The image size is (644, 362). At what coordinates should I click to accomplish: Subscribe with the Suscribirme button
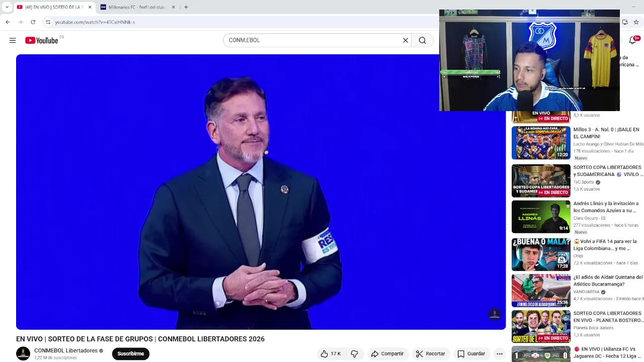point(131,354)
